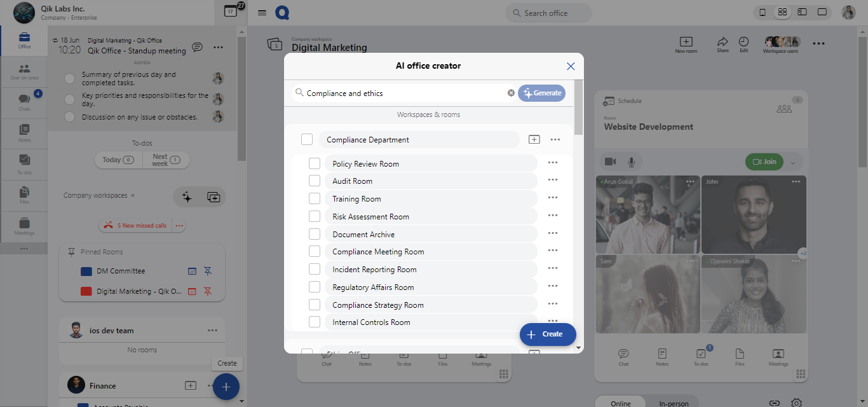Viewport: 868px width, 407px height.
Task: Add a room to Compliance Department
Action: point(534,139)
